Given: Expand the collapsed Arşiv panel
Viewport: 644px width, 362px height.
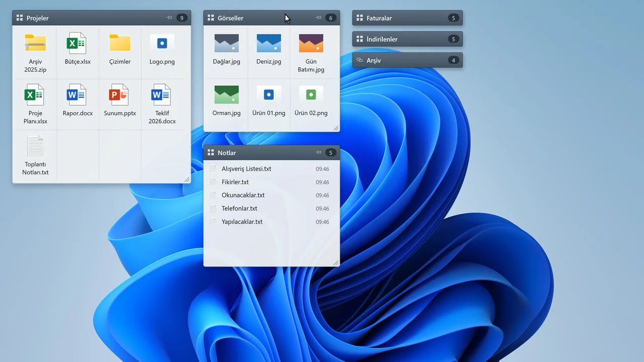Looking at the screenshot, I should pyautogui.click(x=408, y=60).
